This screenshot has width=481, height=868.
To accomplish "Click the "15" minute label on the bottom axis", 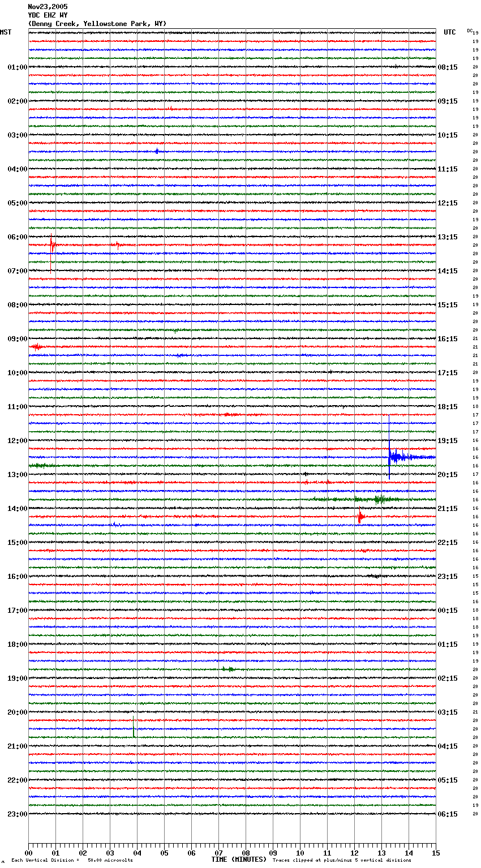I will (436, 853).
